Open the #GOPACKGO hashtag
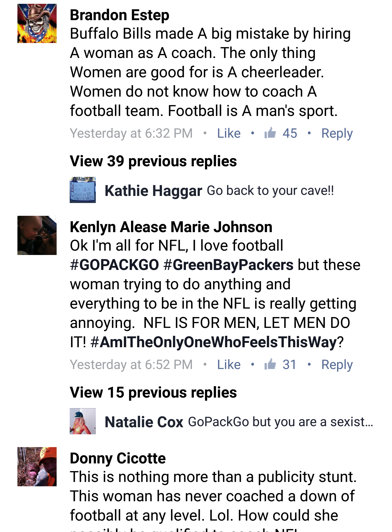 click(x=115, y=265)
